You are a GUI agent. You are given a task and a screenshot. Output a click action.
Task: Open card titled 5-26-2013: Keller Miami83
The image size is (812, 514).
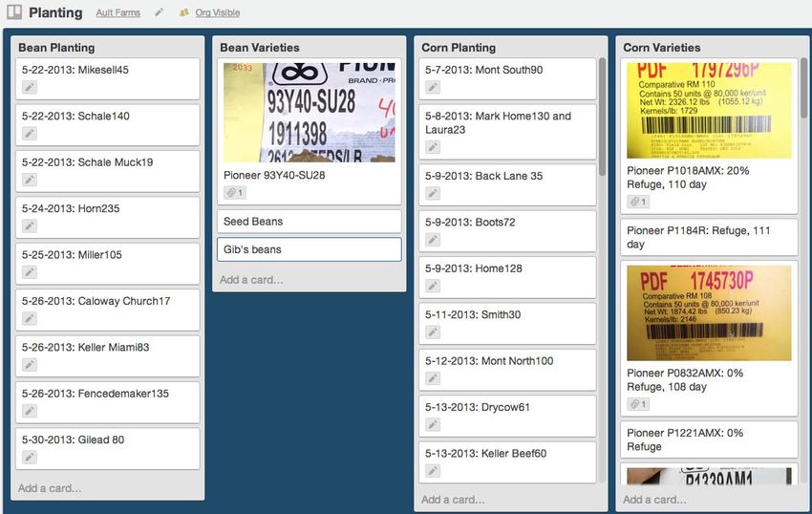tap(108, 356)
